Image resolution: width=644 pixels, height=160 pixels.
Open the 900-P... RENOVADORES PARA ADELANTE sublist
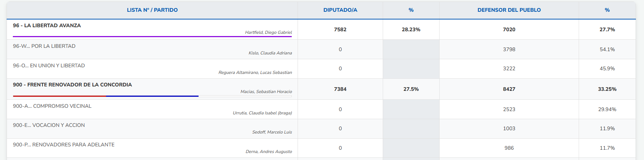(x=63, y=145)
